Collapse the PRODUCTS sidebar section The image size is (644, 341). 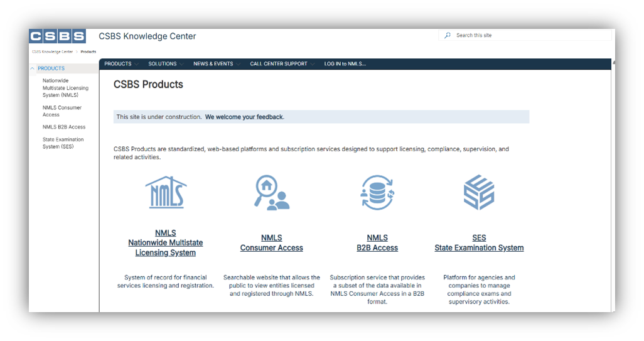point(33,68)
